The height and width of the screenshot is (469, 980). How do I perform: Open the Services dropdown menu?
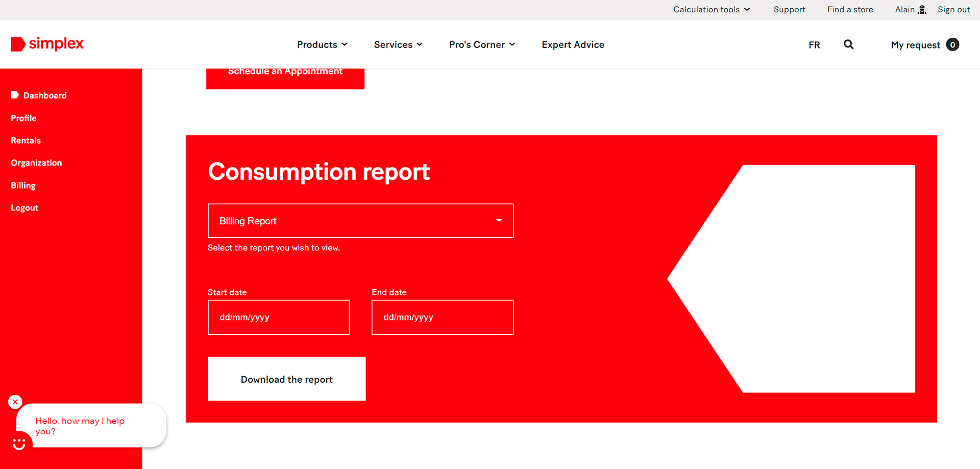click(398, 45)
